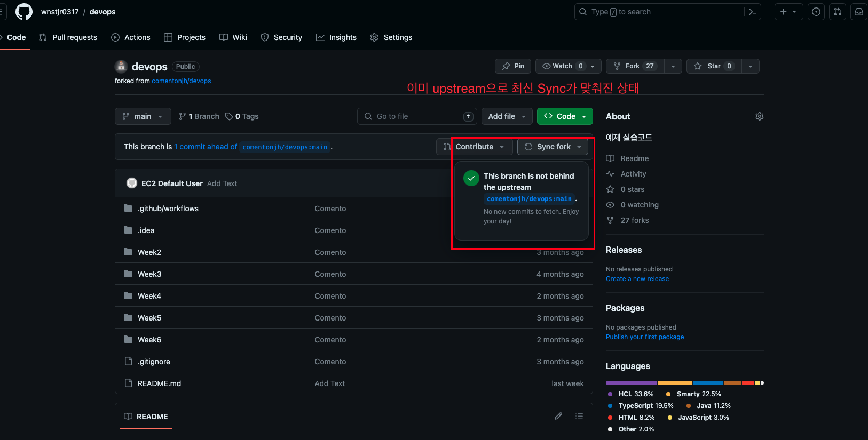This screenshot has height=440, width=868.
Task: Open the create new plus dropdown
Action: click(788, 12)
